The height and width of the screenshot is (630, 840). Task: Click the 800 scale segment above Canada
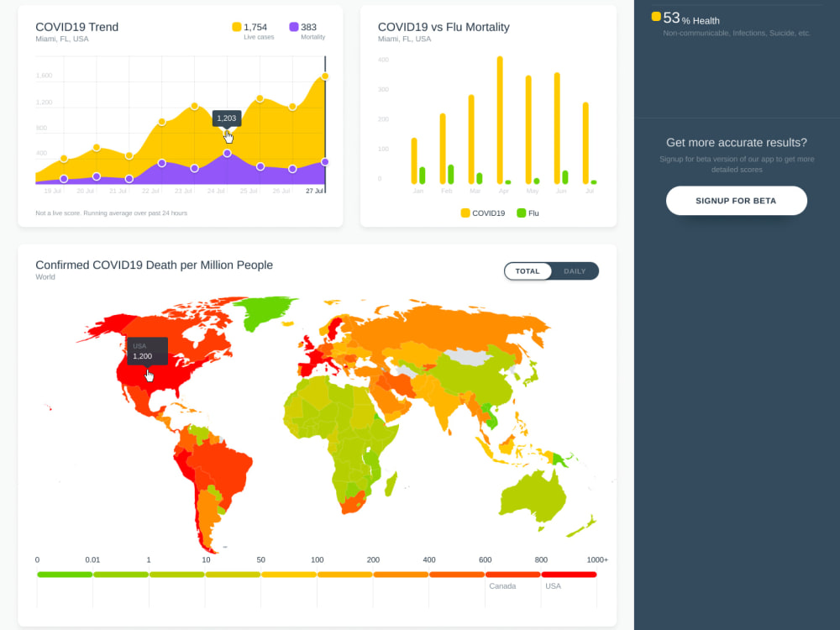(512, 575)
